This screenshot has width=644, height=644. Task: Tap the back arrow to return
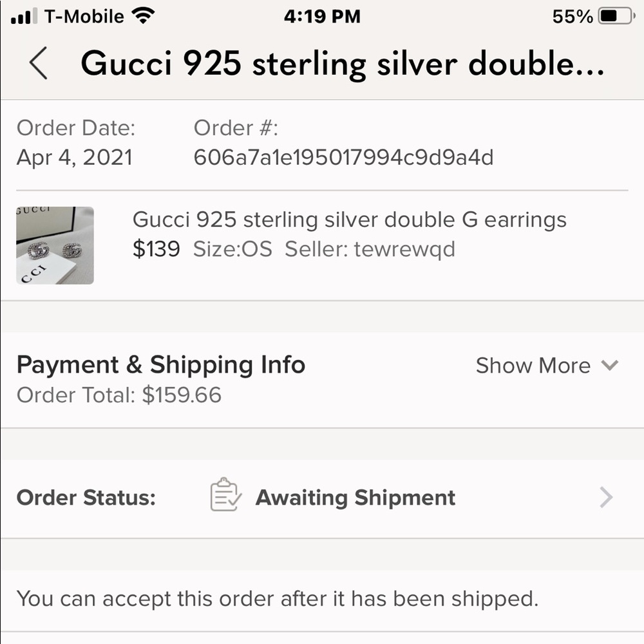(37, 64)
